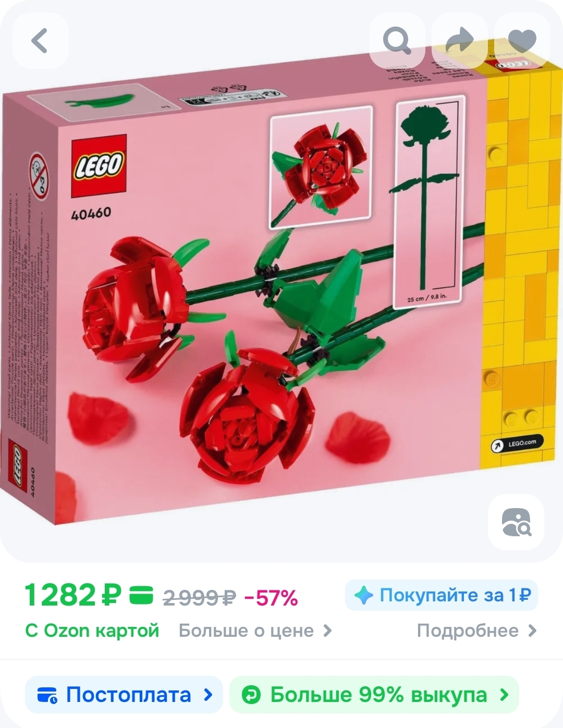Go back with the left arrow icon

[x=40, y=41]
